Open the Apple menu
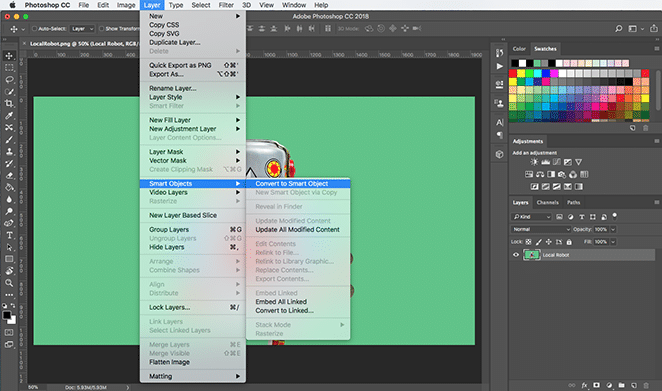Image resolution: width=662 pixels, height=391 pixels. (x=12, y=5)
